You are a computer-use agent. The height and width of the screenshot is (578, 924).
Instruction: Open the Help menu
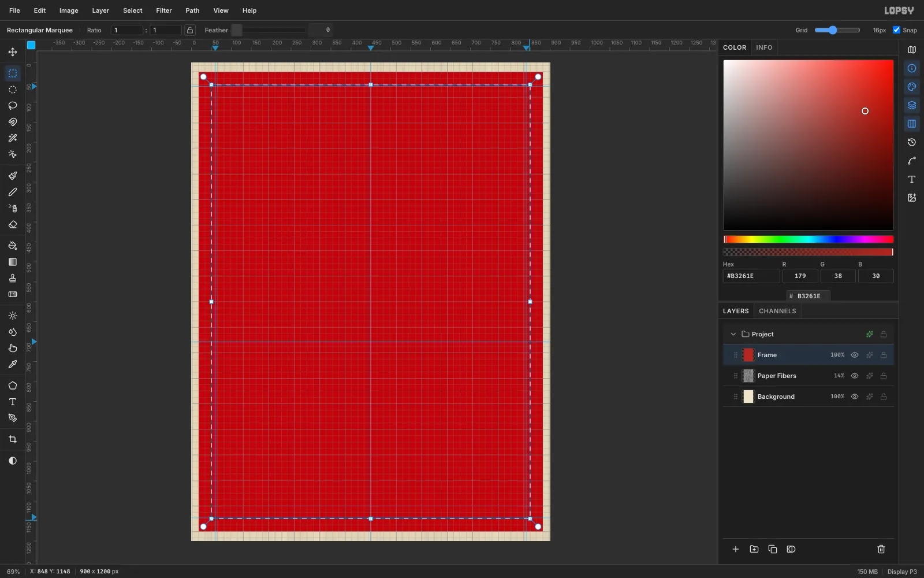coord(249,10)
